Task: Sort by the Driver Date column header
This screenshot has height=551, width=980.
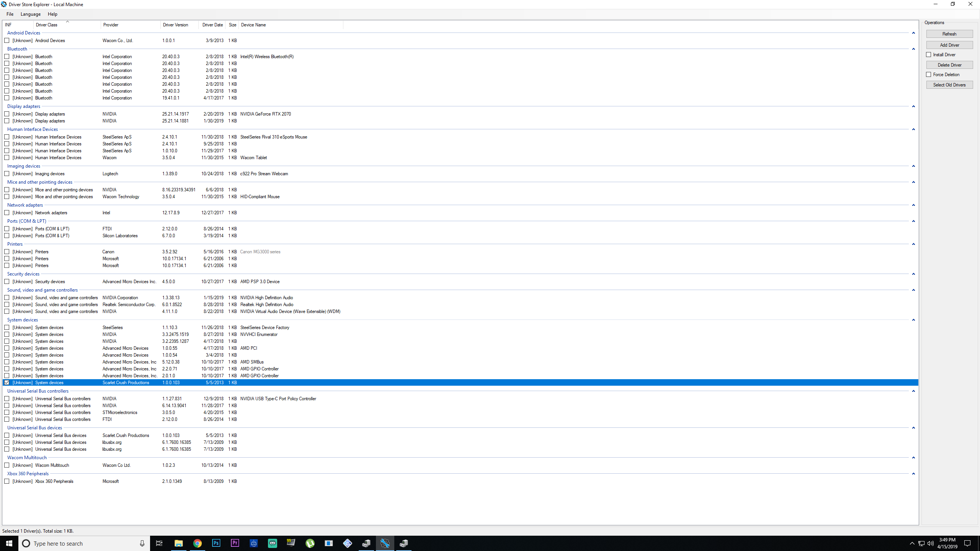Action: coord(212,25)
